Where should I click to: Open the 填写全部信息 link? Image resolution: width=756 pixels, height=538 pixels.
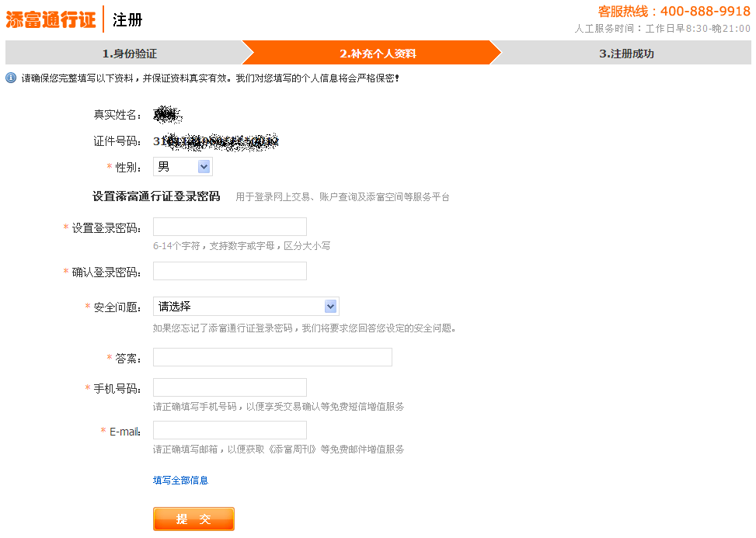[x=180, y=481]
